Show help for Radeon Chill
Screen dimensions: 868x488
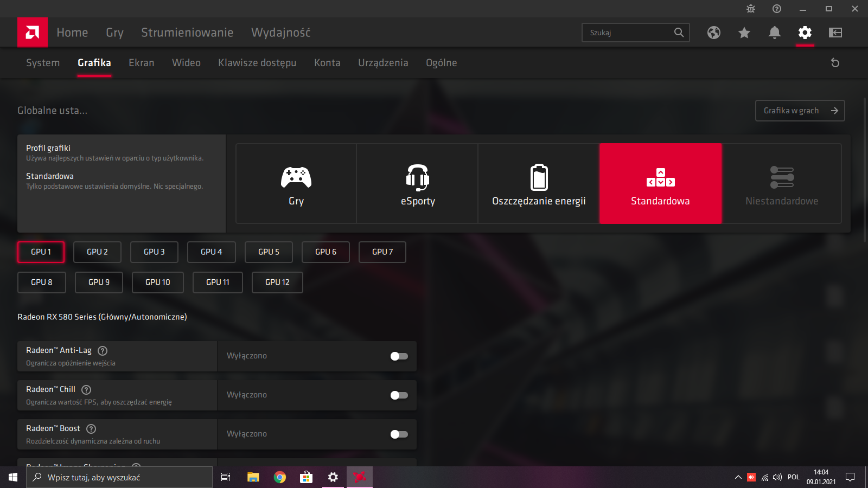[x=86, y=390]
